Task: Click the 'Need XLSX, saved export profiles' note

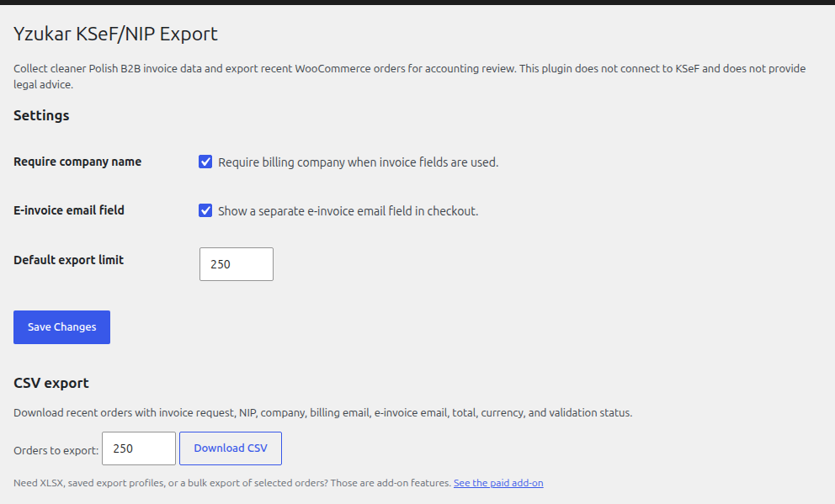Action: [232, 483]
